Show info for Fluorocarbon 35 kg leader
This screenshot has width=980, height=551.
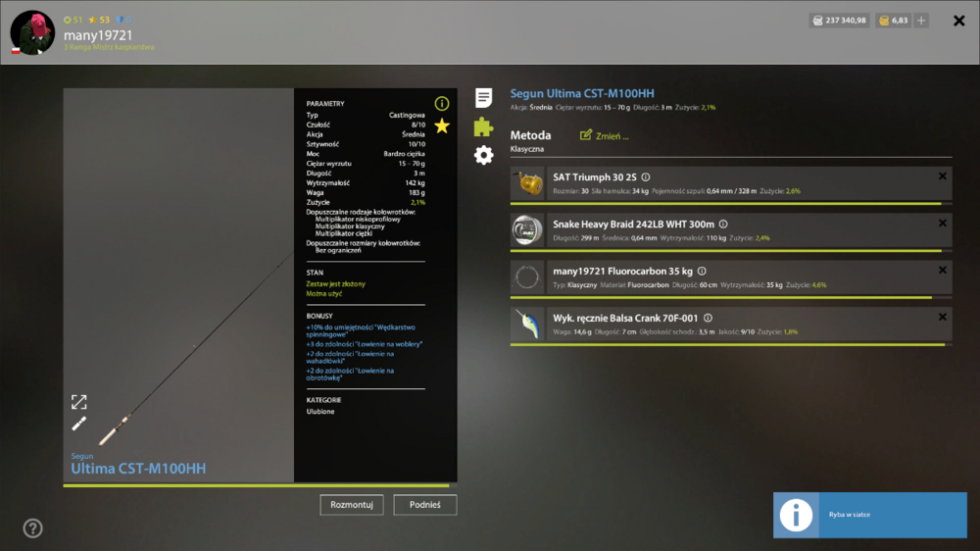702,272
